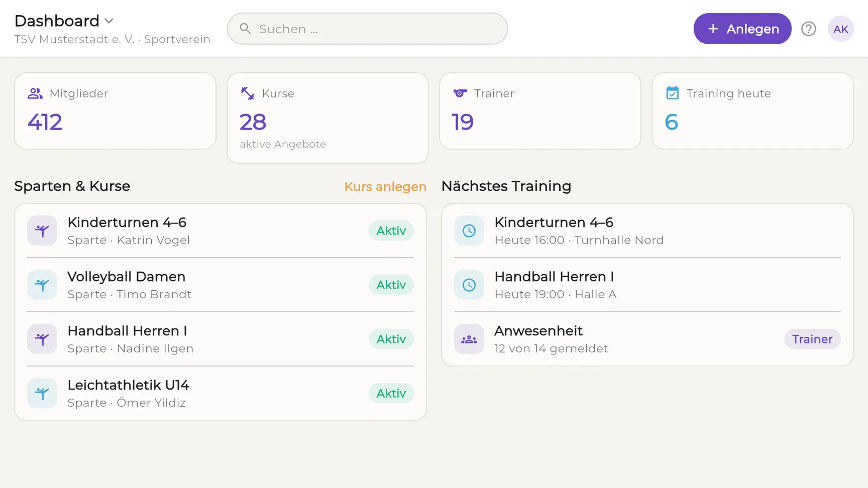Click Aktiv badge for Kinderturnen 4–6
Screen dimensions: 868x488
[391, 230]
